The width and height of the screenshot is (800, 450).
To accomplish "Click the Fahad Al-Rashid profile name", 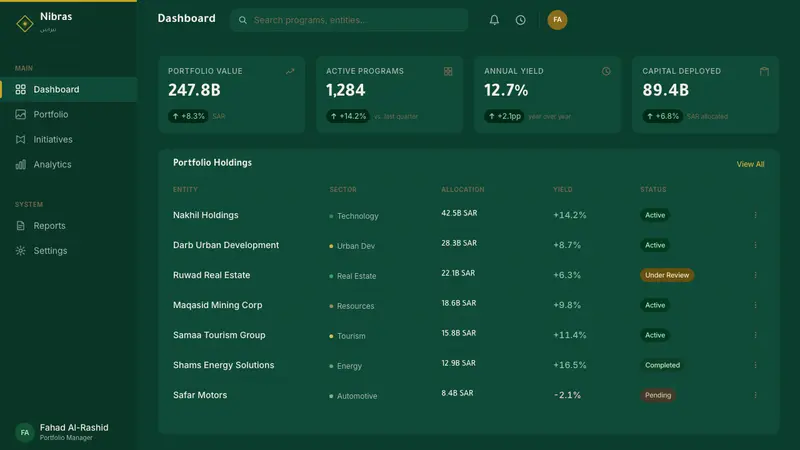I will pyautogui.click(x=74, y=428).
